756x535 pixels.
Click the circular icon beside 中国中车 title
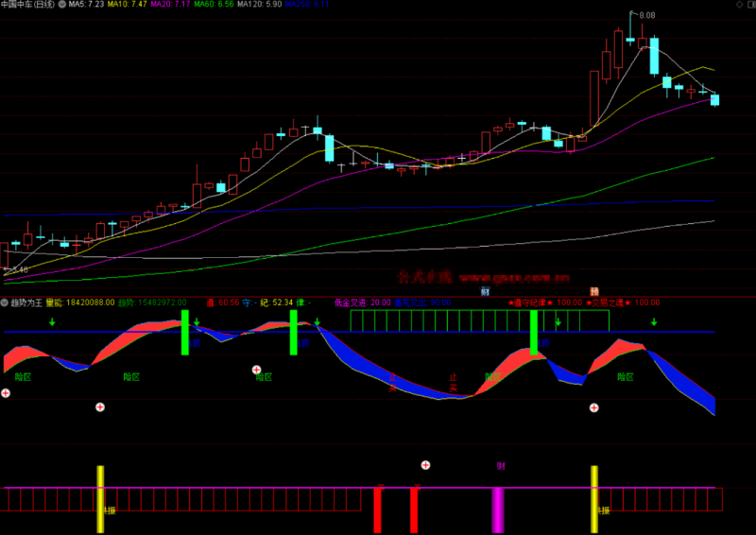tap(61, 5)
